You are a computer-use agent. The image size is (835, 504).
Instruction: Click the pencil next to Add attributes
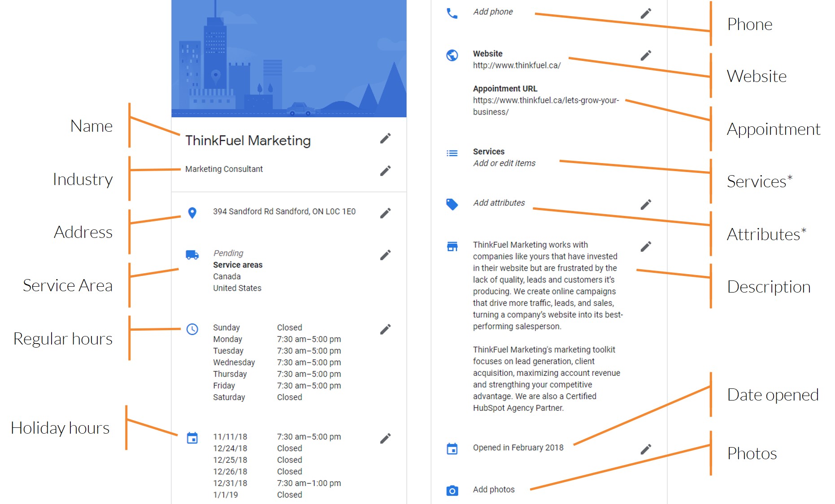tap(646, 205)
